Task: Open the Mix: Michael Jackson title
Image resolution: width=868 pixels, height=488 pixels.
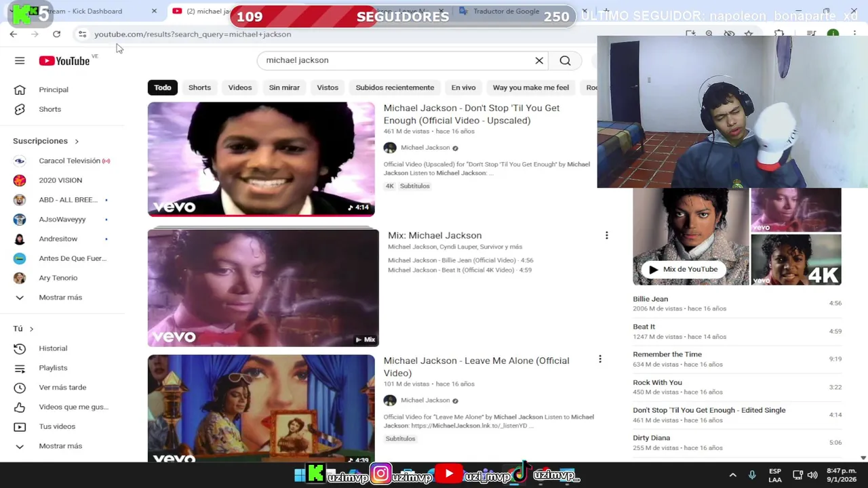Action: [x=435, y=235]
